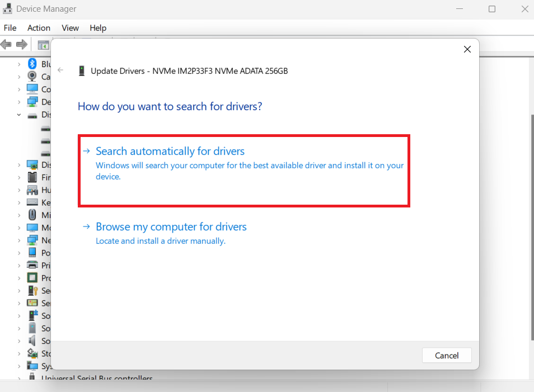
Task: Expand the Print queues category
Action: [x=19, y=266]
